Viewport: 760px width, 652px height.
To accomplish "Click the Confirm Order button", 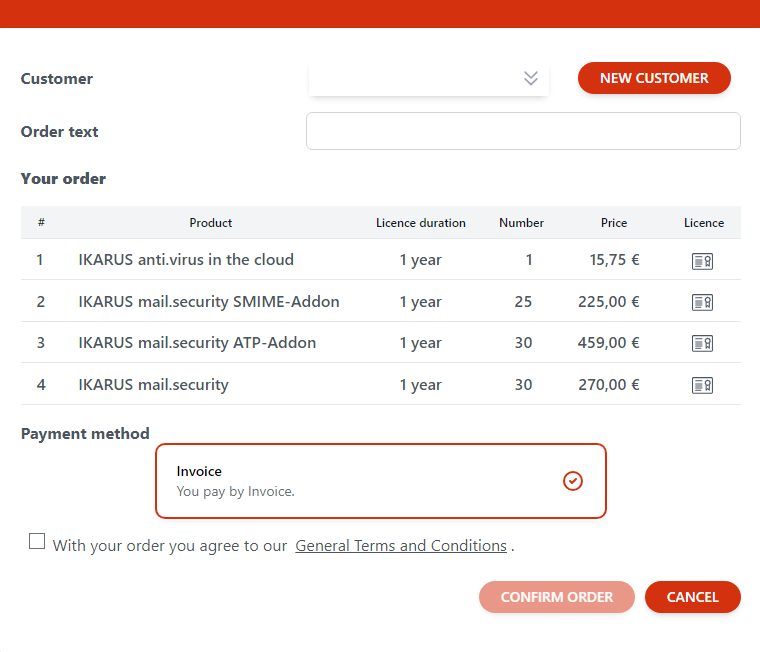I will point(556,597).
